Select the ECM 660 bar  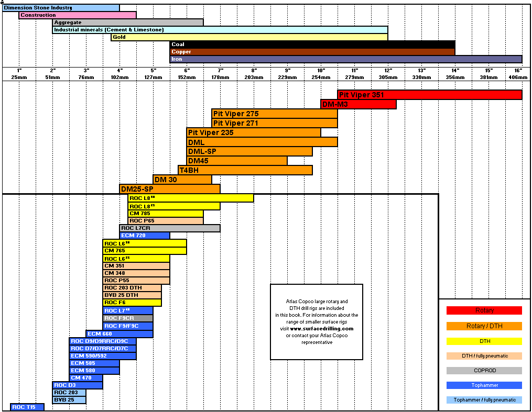point(120,333)
